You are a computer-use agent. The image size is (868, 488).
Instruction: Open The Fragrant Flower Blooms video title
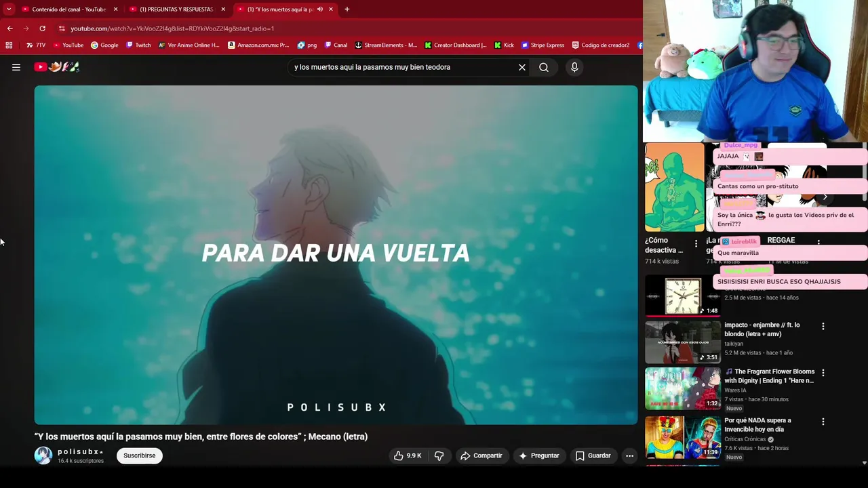tap(770, 376)
